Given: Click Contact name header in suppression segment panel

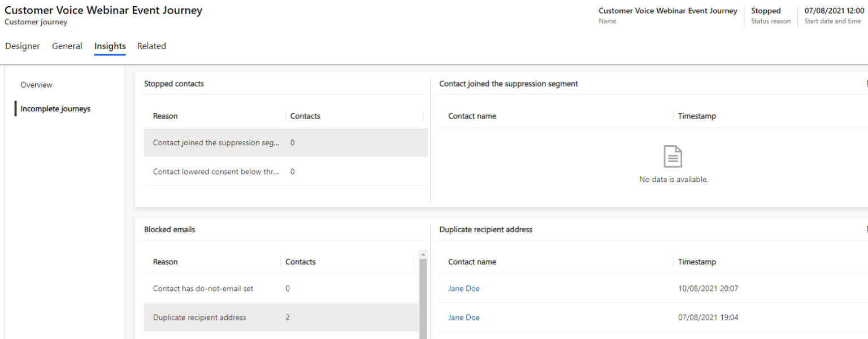Looking at the screenshot, I should click(472, 116).
